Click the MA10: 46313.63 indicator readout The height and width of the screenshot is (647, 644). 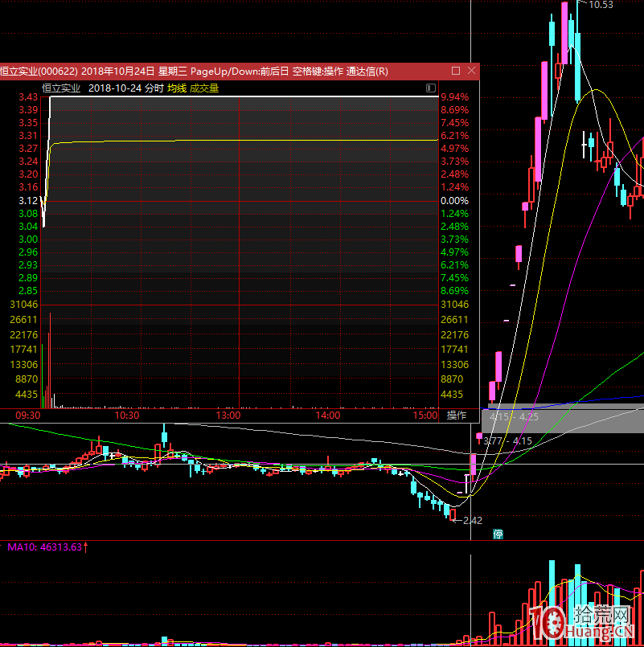pyautogui.click(x=45, y=547)
